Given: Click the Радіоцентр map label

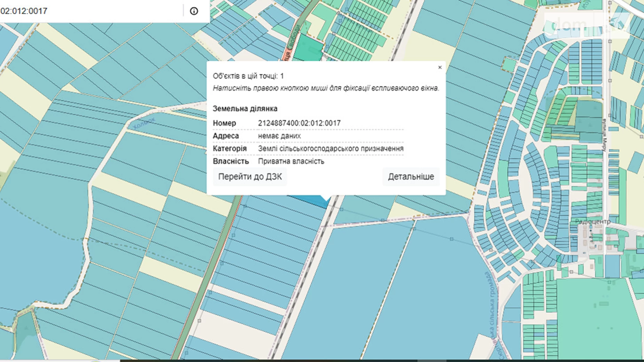Looking at the screenshot, I should pos(592,222).
